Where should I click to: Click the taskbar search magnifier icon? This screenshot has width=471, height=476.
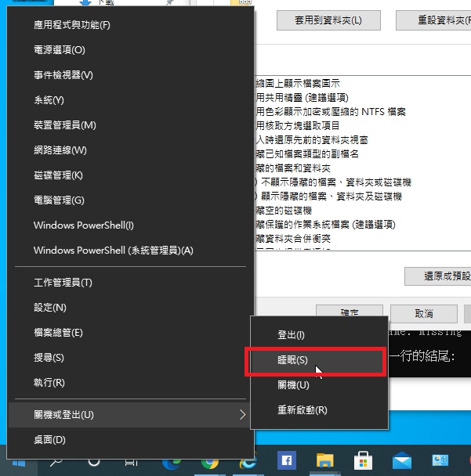pos(56,463)
